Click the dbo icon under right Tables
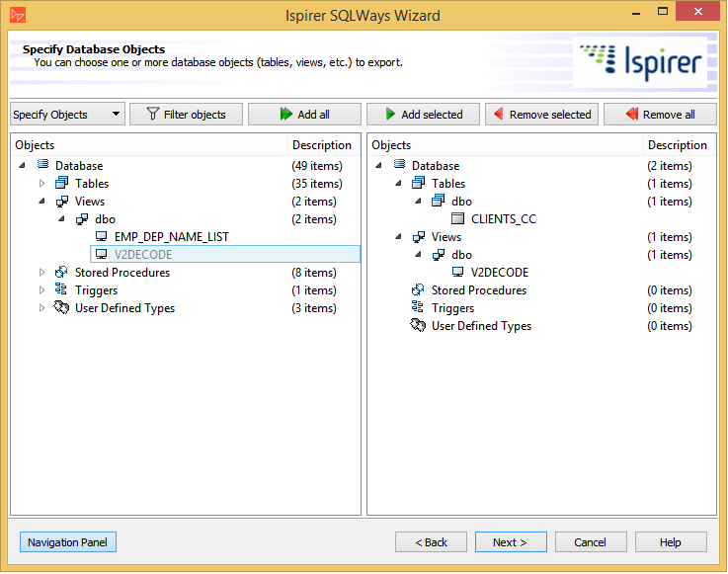Screen dimensions: 728x574 coord(438,202)
